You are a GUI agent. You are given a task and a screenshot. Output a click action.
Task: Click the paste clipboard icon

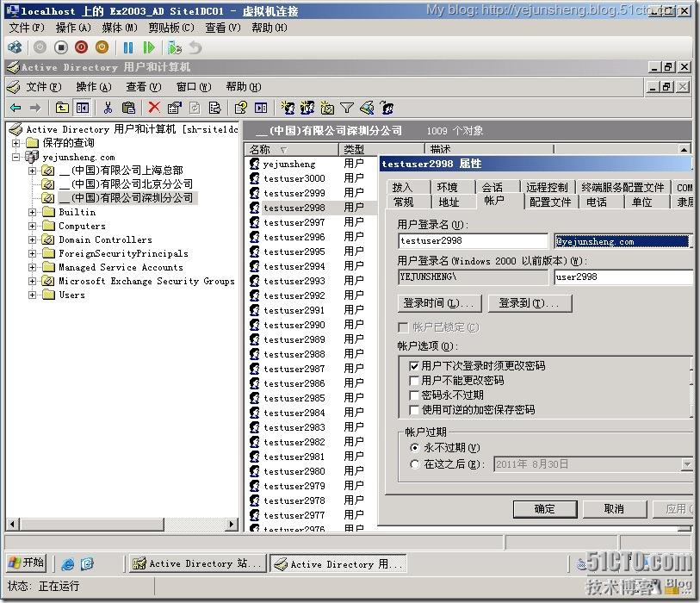128,108
